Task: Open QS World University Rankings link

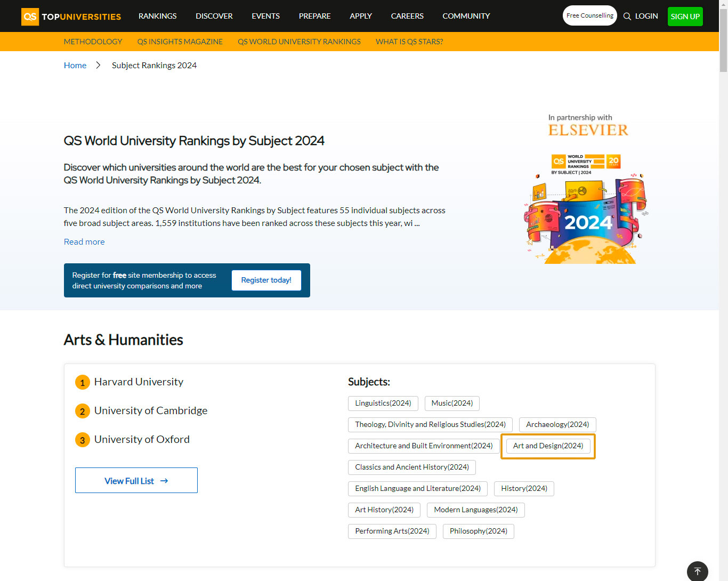Action: pyautogui.click(x=299, y=42)
